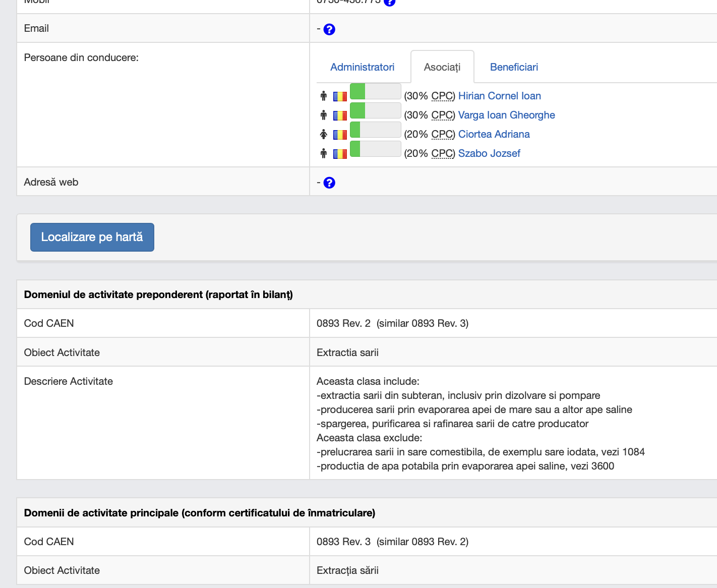Visit the Szabo Jozsef profile link
Screen dimensions: 717x588
489,153
